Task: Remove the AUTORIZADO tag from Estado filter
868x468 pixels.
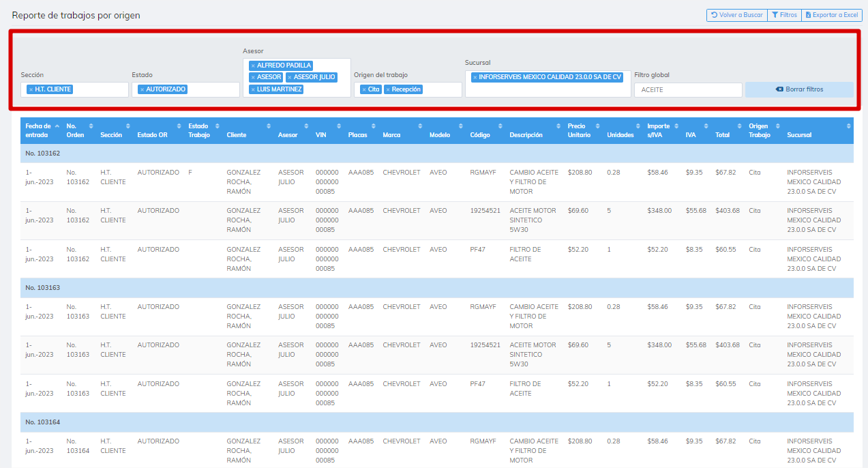Action: [x=142, y=89]
